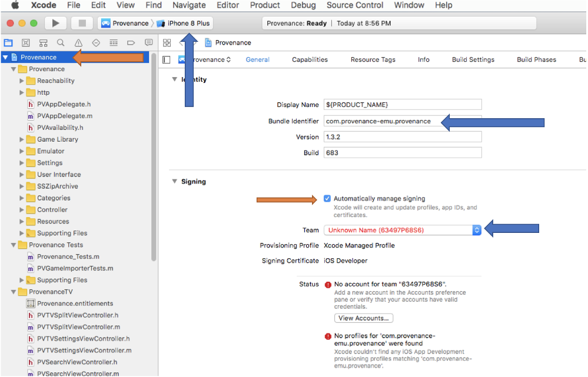588x377 pixels.
Task: Open the Navigate menu
Action: (189, 5)
